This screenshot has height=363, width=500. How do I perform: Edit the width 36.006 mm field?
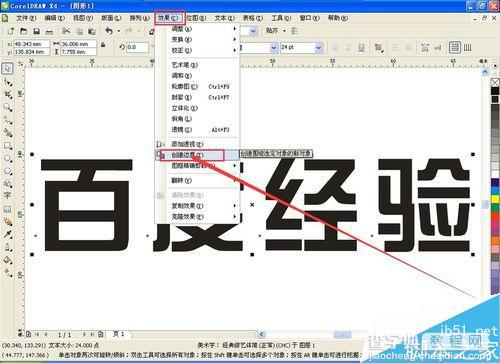pos(78,44)
